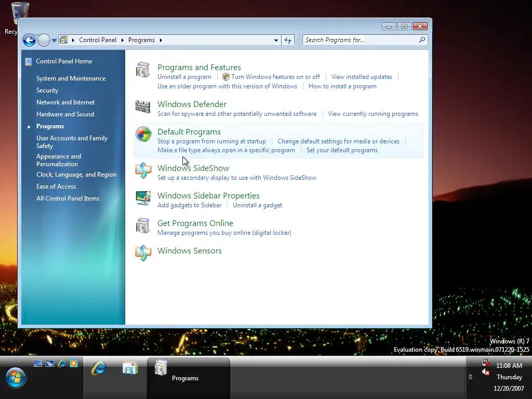Click Add gadgets to Sidebar link

tap(189, 205)
